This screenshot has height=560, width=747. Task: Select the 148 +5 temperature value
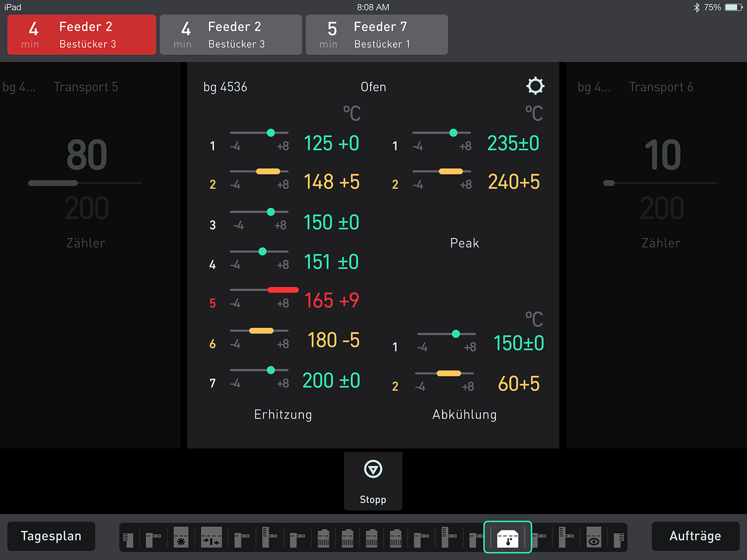pos(331,182)
